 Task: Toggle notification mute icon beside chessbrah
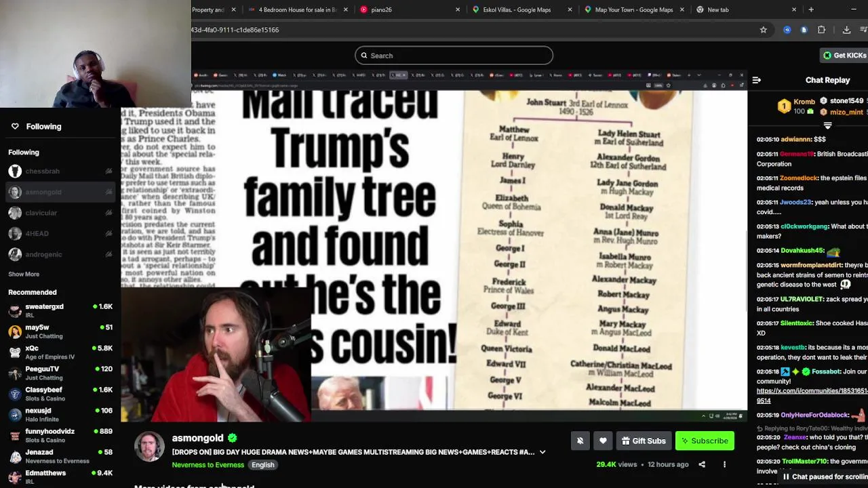[108, 171]
